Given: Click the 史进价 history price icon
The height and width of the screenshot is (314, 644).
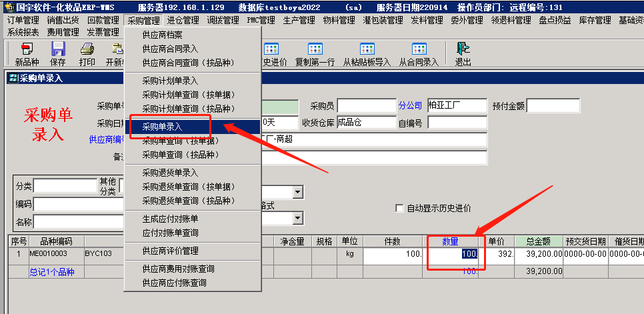Looking at the screenshot, I should (271, 49).
